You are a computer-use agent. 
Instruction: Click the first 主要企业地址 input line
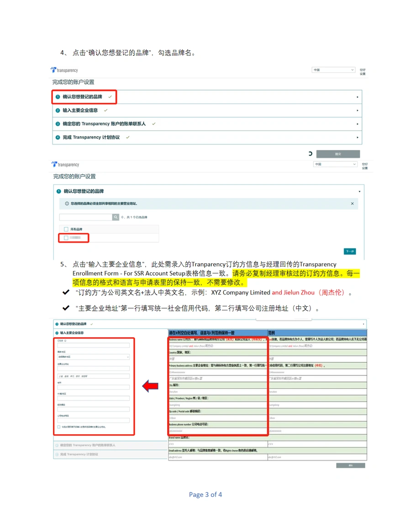tap(94, 368)
